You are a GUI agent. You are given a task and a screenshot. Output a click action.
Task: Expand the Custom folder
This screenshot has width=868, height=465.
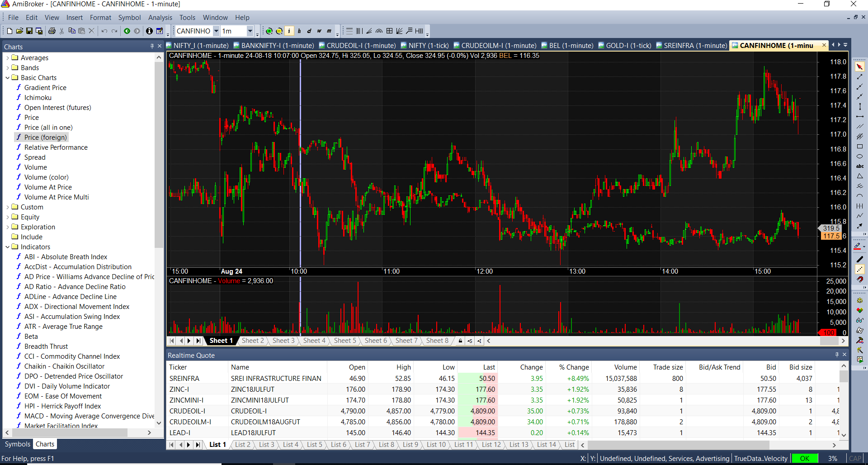click(8, 207)
